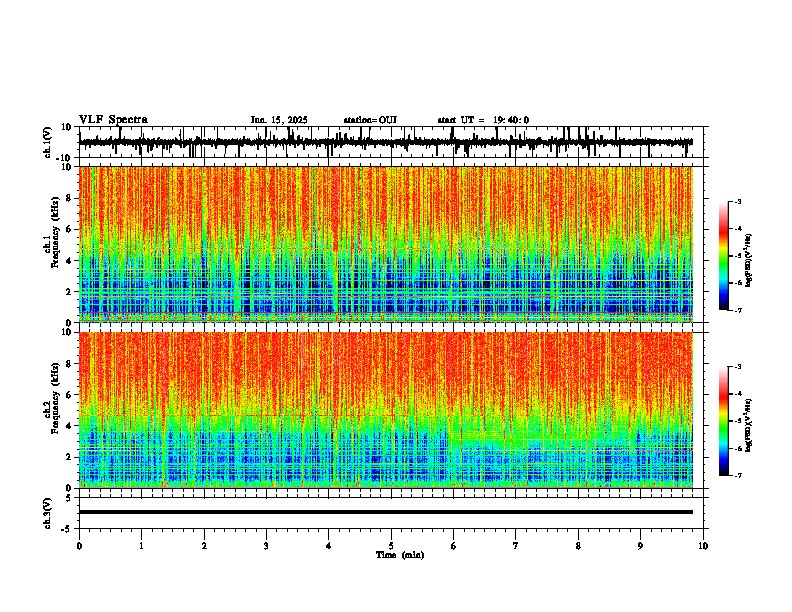Click the ch.1 voltage waveform trace

pos(386,142)
